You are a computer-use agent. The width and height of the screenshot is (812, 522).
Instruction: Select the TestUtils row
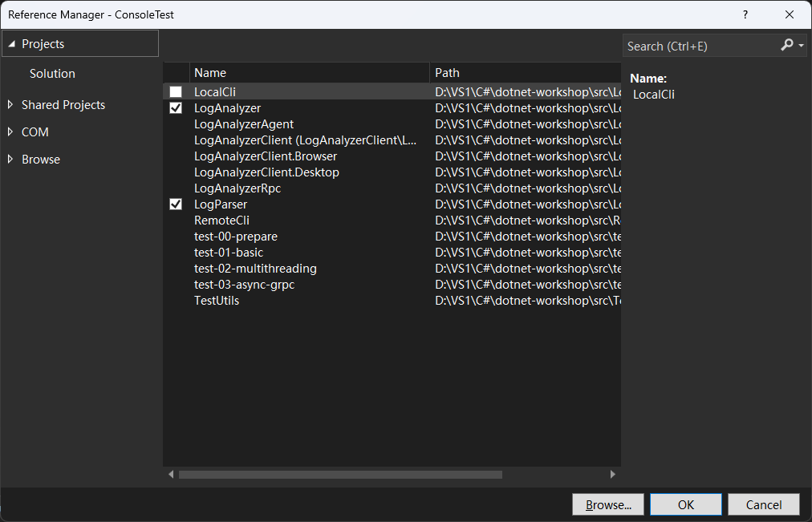(x=392, y=301)
